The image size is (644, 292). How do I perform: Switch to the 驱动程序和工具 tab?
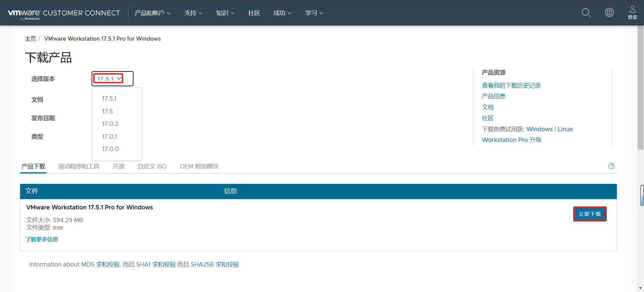[x=79, y=166]
